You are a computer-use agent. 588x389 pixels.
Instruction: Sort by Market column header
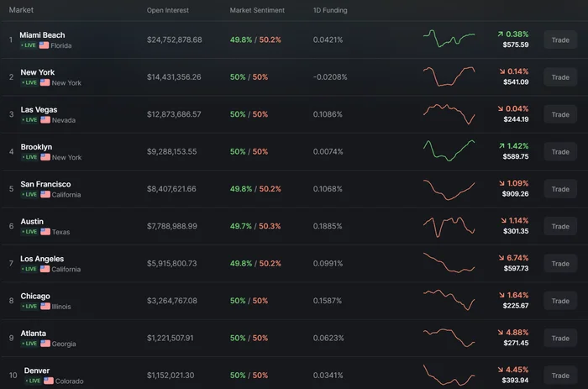click(21, 10)
